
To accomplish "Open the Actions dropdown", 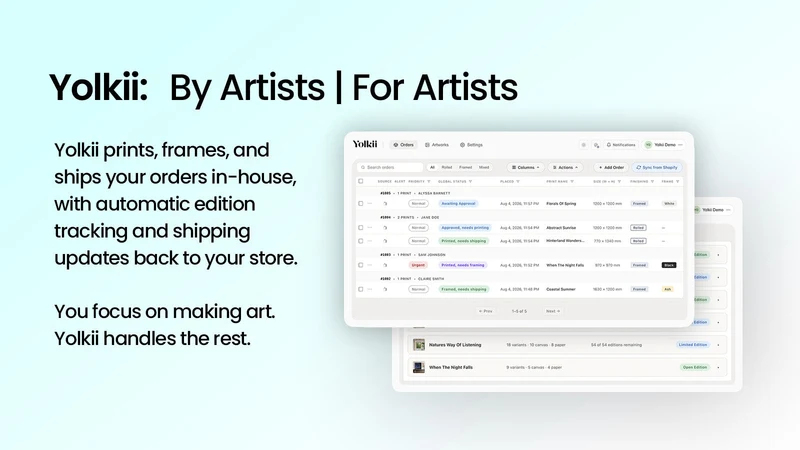I will 565,167.
